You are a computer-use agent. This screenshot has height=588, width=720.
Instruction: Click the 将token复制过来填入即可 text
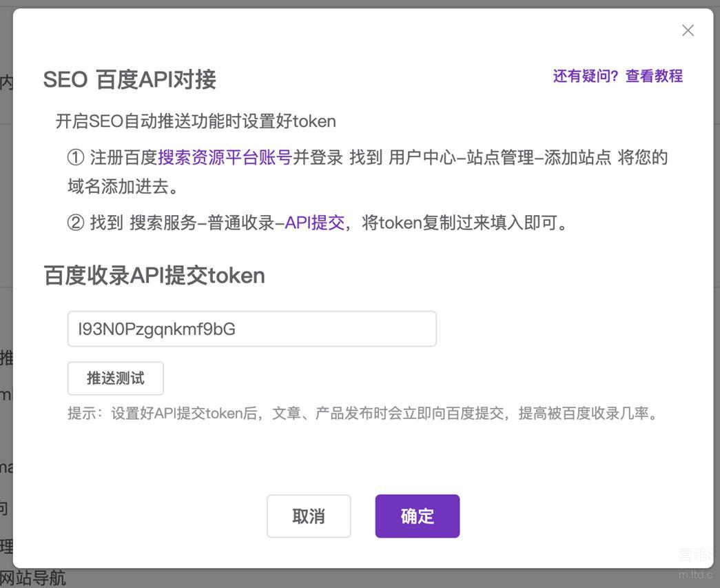[466, 223]
